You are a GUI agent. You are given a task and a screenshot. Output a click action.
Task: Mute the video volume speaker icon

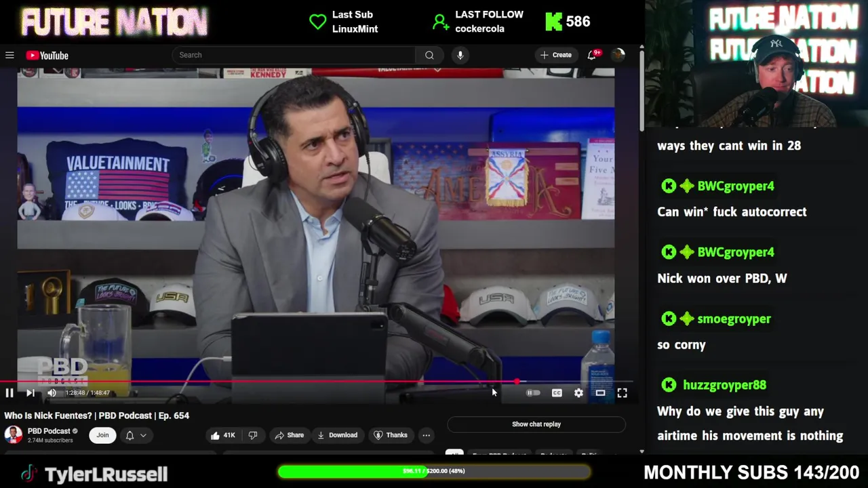coord(52,392)
